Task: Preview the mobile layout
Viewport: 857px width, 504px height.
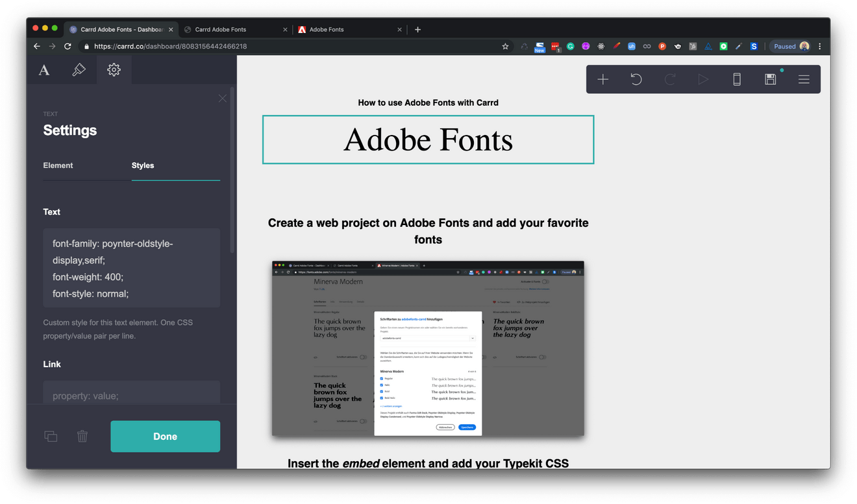Action: point(737,78)
